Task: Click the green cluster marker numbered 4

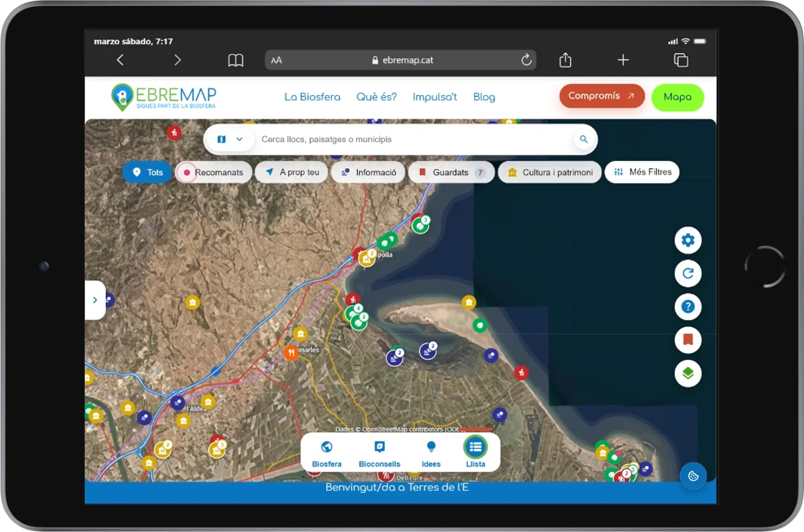Action: tap(352, 313)
